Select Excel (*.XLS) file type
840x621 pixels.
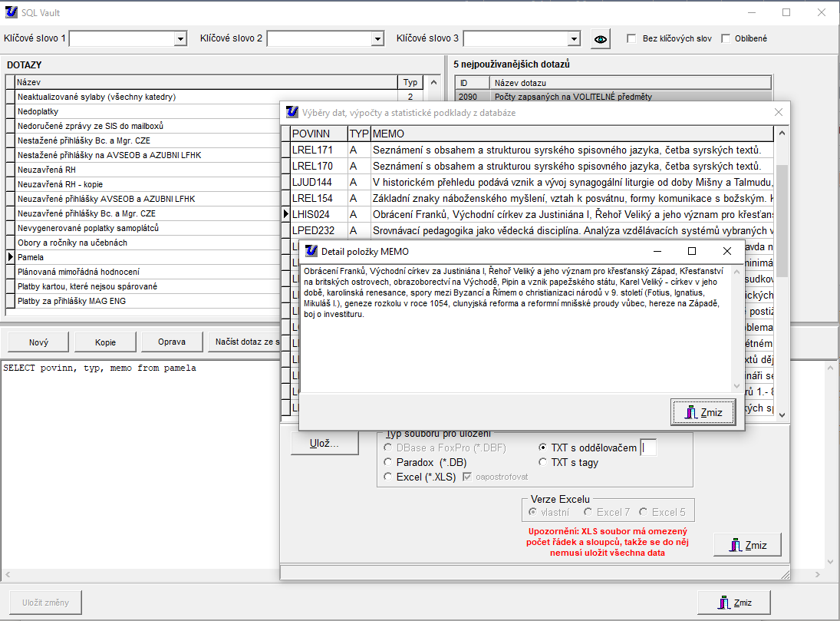point(388,477)
